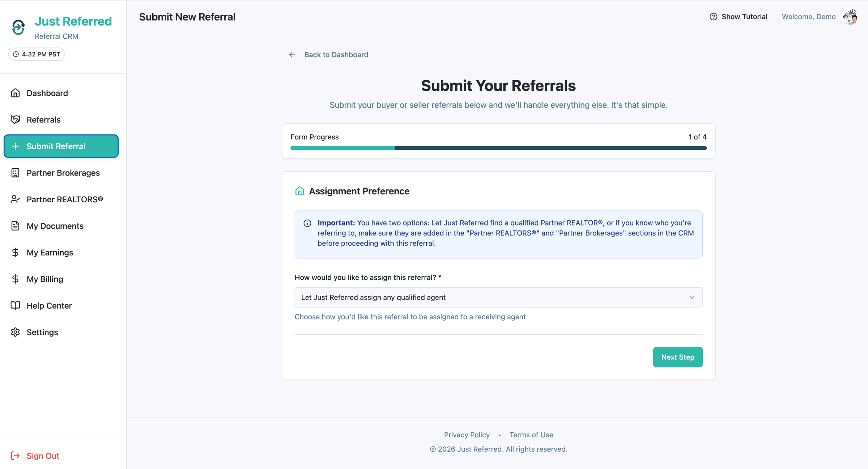Click the Next Step button
Screen dimensions: 868x469
tap(678, 357)
